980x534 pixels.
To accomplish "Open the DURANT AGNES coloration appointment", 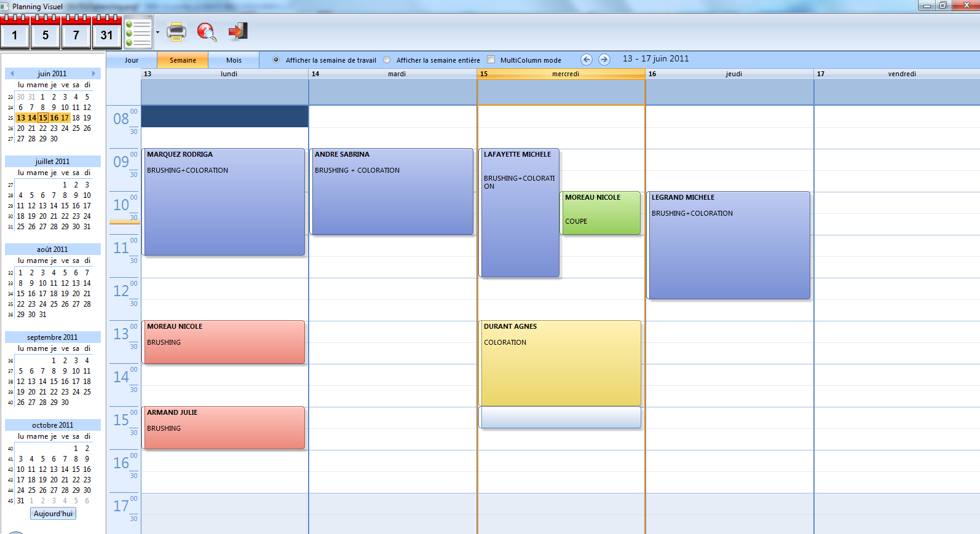I will tap(560, 363).
